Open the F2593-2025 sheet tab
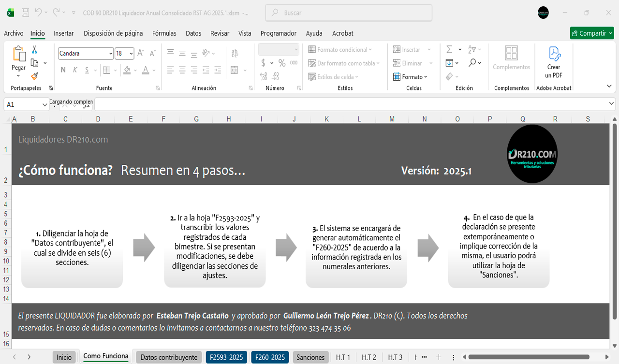Image resolution: width=619 pixels, height=364 pixels. pyautogui.click(x=226, y=357)
